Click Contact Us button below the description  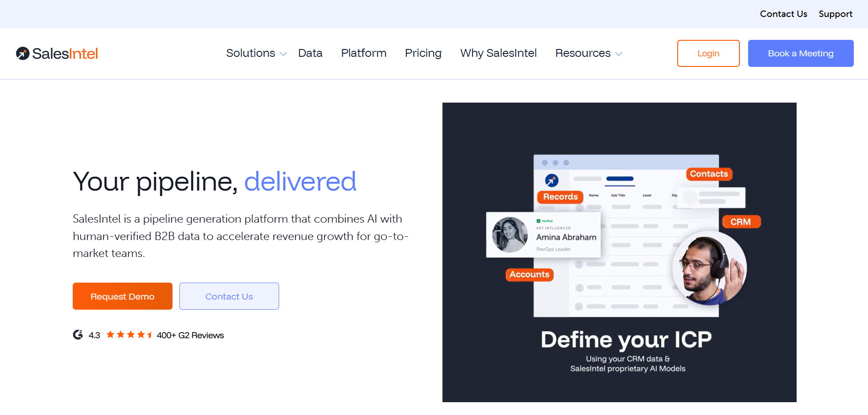(229, 296)
